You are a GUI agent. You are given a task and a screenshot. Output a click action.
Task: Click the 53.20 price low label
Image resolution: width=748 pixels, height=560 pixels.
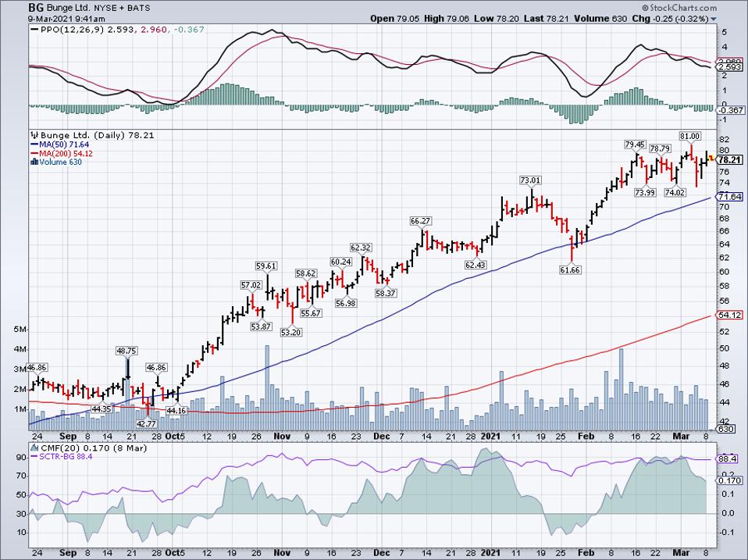pyautogui.click(x=291, y=332)
